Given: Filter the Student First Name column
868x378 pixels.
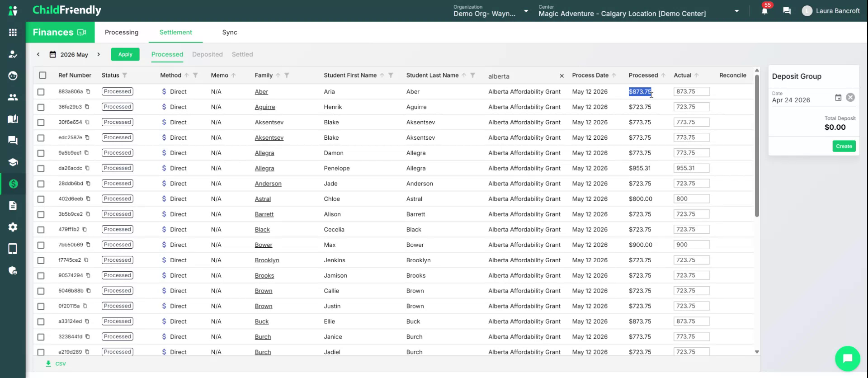Looking at the screenshot, I should point(391,76).
